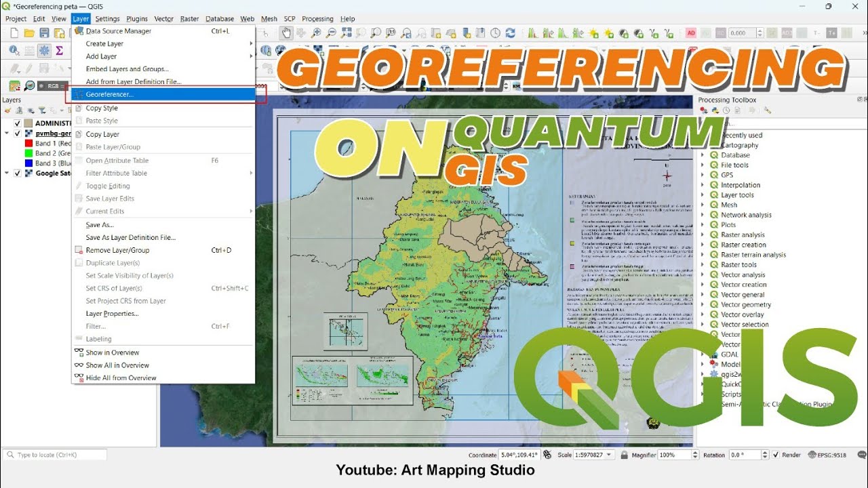
Task: Click the red AD toolbar icon
Action: click(691, 33)
